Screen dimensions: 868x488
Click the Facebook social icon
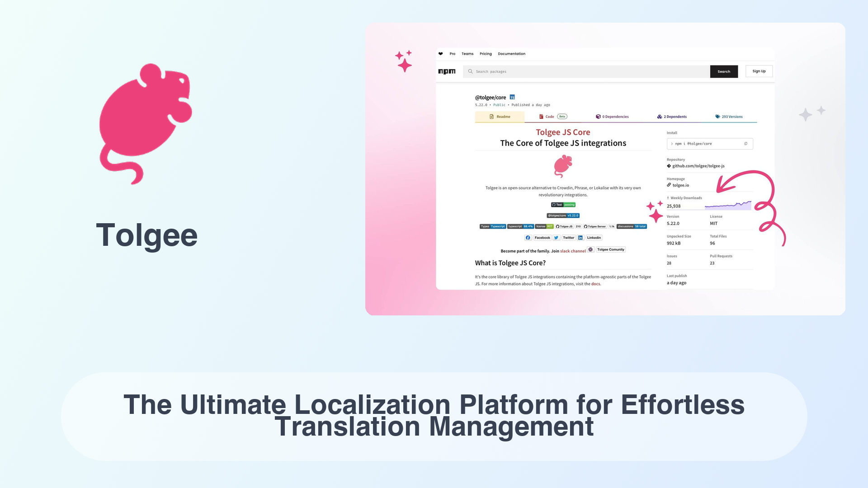tap(527, 238)
